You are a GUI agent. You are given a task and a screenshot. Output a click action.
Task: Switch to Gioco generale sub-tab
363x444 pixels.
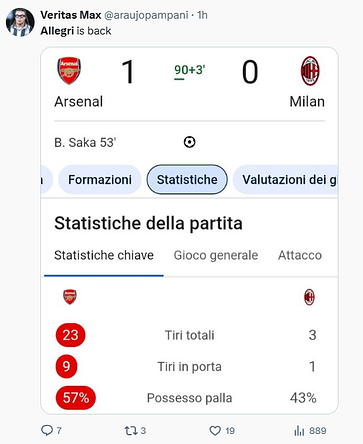216,255
